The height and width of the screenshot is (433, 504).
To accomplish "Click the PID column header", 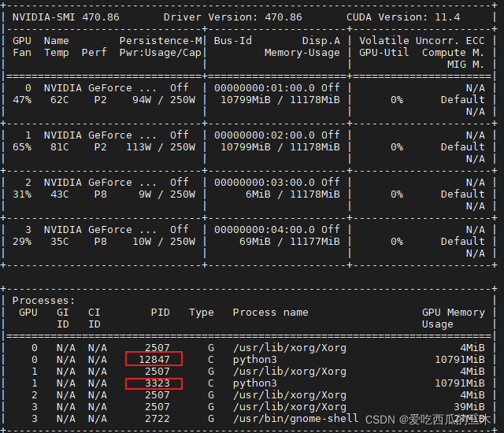I will [x=161, y=313].
